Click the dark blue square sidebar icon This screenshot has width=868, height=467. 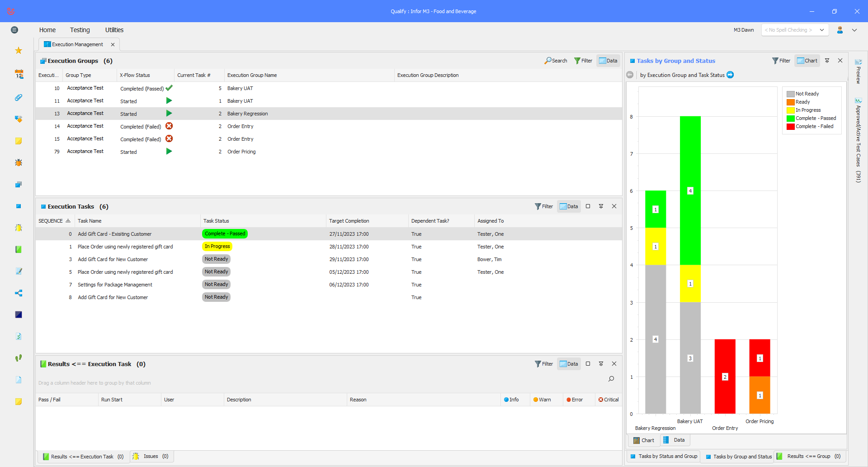[x=19, y=315]
